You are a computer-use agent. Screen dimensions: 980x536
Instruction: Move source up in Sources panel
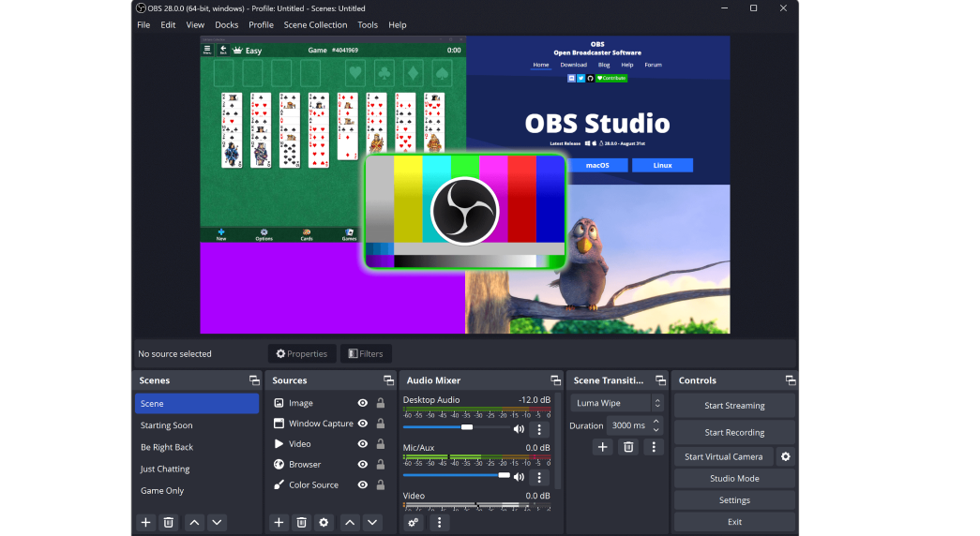(350, 522)
